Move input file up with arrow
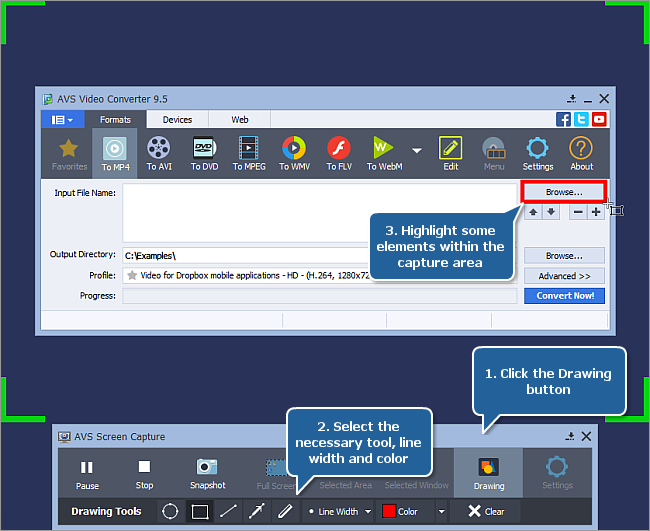The height and width of the screenshot is (531, 650). (533, 212)
